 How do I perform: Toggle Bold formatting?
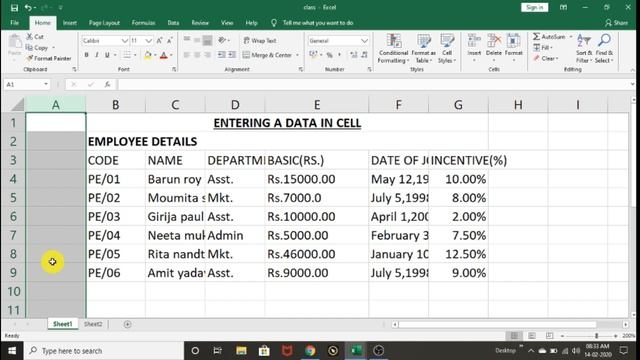pos(87,55)
